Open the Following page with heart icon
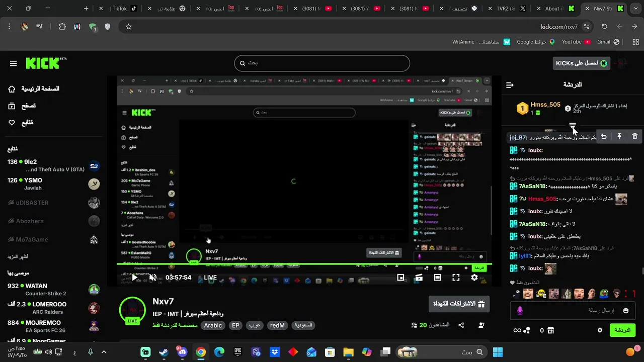644x362 pixels. point(21,123)
